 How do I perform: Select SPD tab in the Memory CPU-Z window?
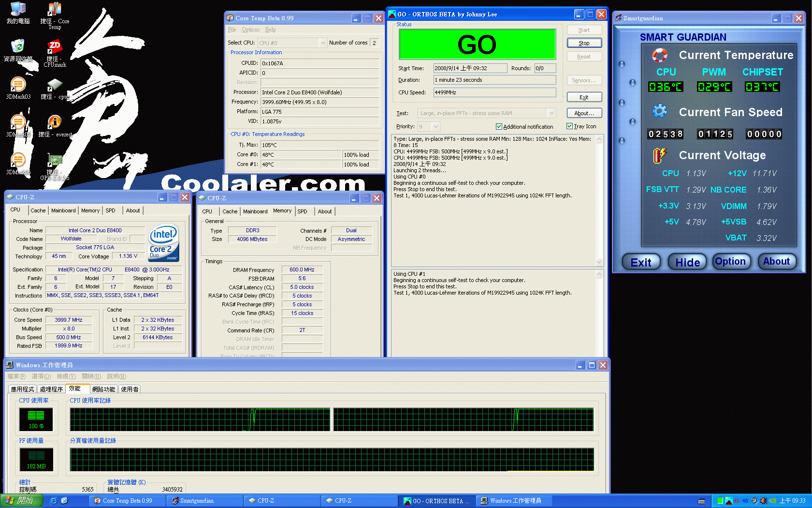click(302, 211)
